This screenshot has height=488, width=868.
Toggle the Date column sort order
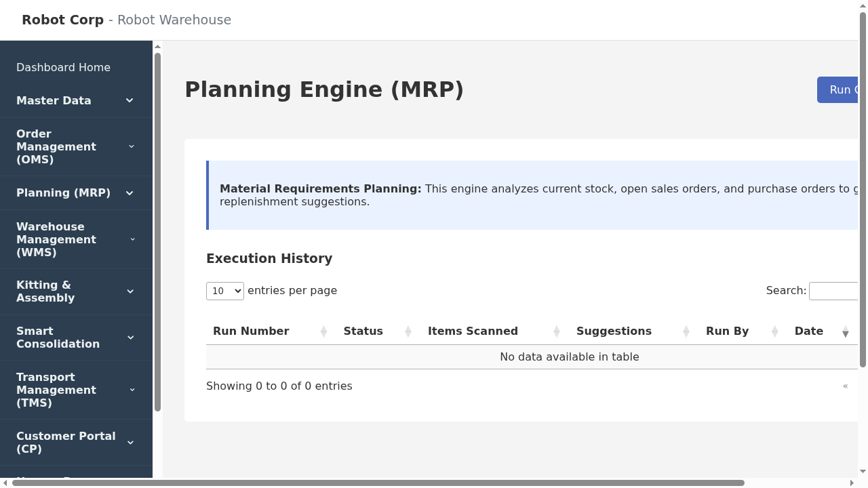point(809,331)
